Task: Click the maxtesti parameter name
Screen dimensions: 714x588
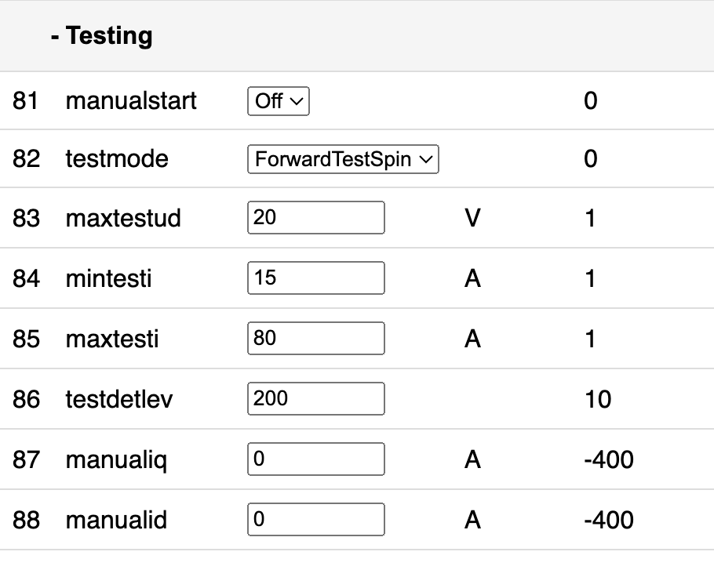Action: tap(112, 339)
